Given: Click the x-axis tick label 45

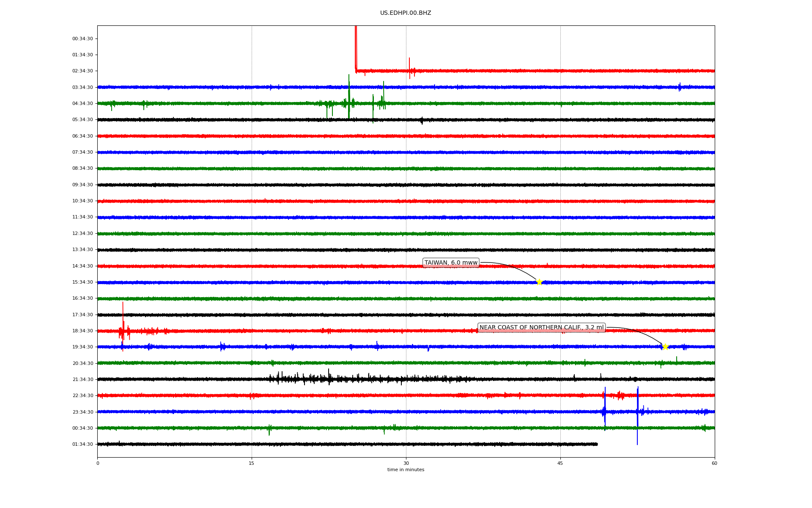Looking at the screenshot, I should coord(560,463).
